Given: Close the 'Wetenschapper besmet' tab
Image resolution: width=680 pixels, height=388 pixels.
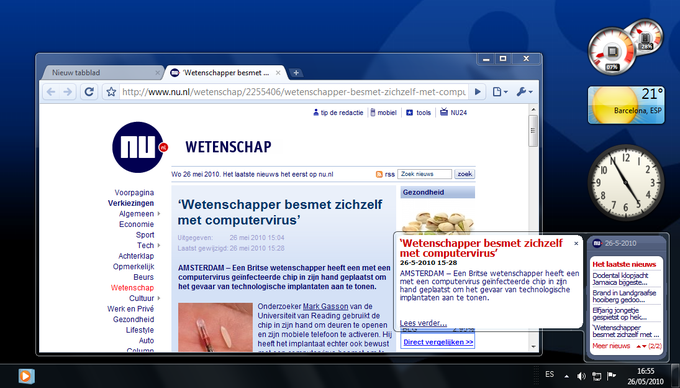Looking at the screenshot, I should pos(279,73).
